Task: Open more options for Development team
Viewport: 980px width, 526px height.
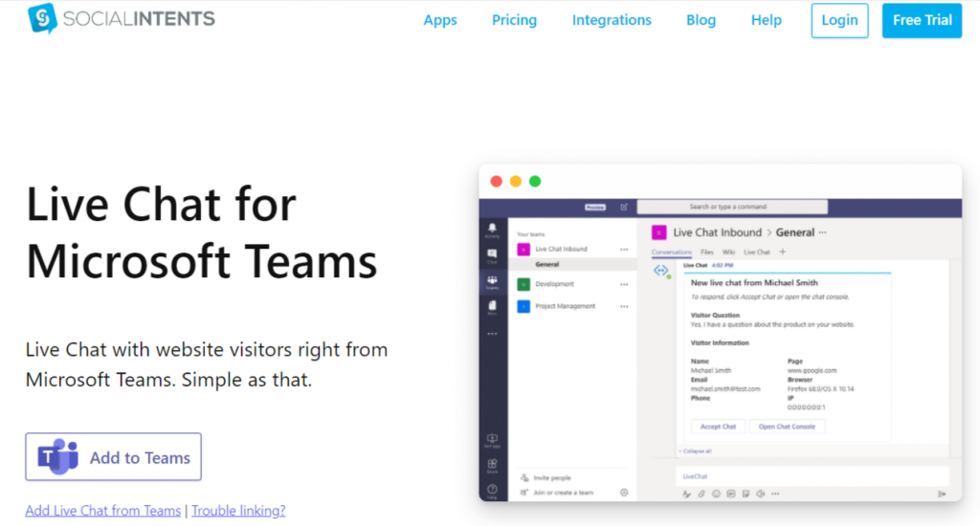Action: pos(624,284)
